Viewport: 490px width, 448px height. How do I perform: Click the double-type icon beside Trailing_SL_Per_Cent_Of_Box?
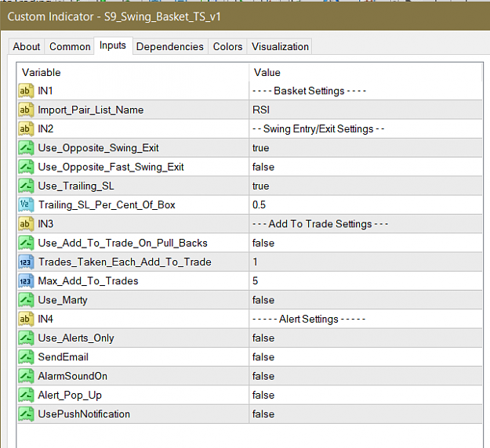click(x=26, y=204)
